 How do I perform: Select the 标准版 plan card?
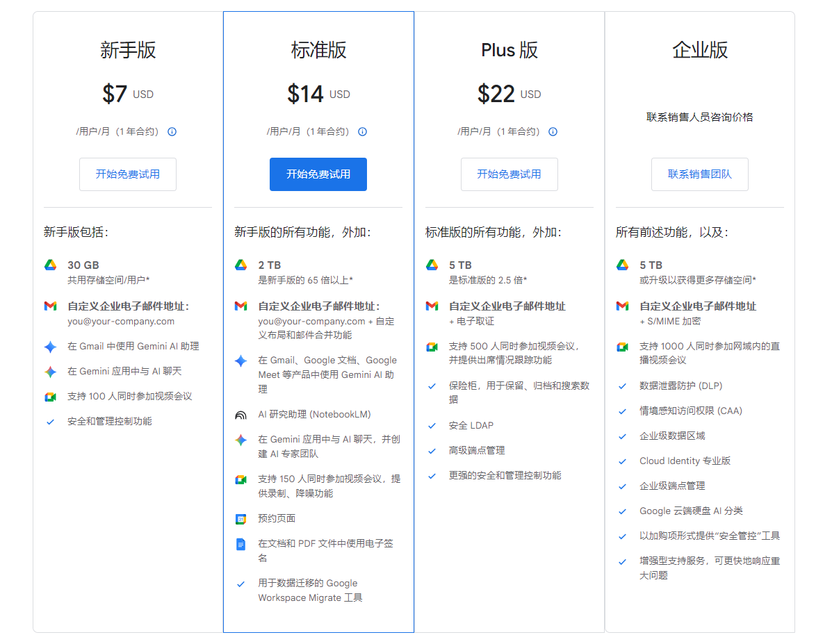(x=318, y=50)
